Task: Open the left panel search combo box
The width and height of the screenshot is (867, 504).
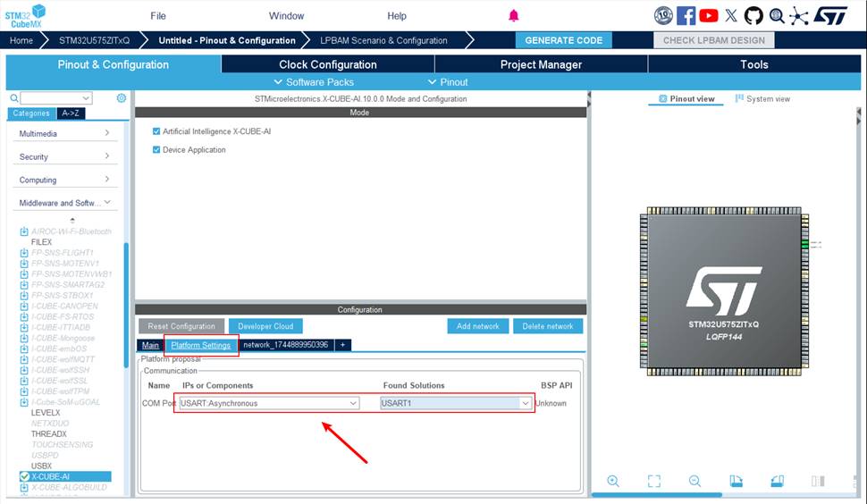Action: pyautogui.click(x=55, y=98)
